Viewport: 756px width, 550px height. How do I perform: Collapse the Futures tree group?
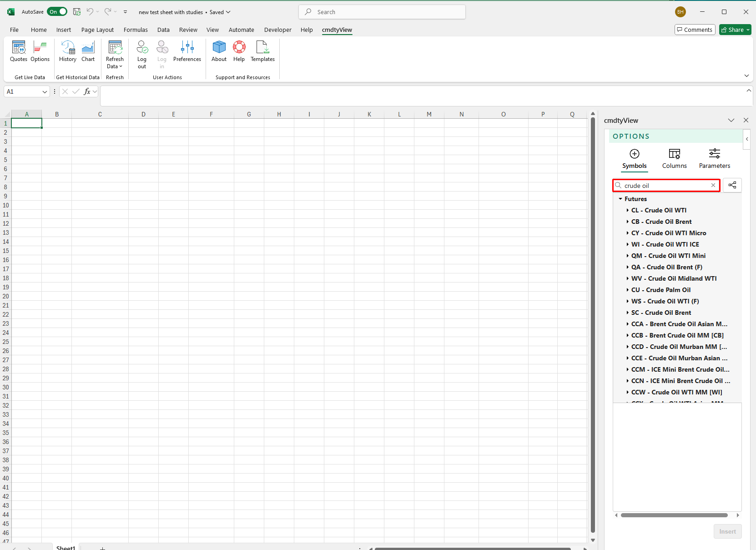click(620, 199)
